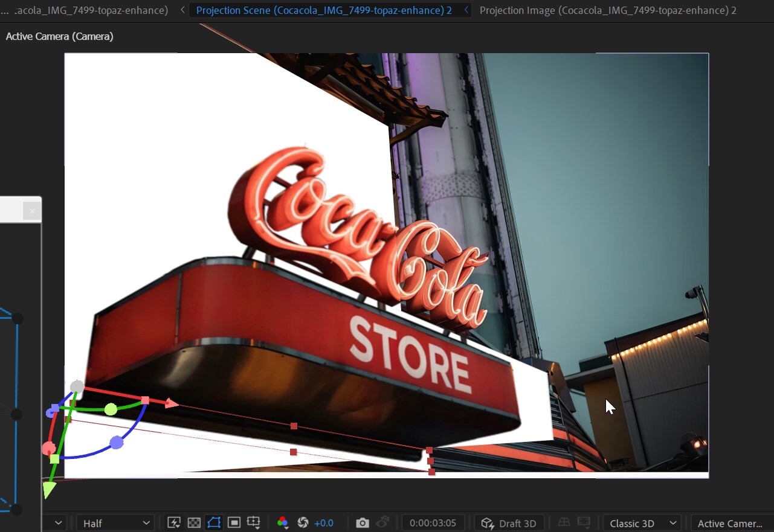Screen dimensions: 774x532
Task: Open the Half resolution dropdown
Action: [115, 523]
